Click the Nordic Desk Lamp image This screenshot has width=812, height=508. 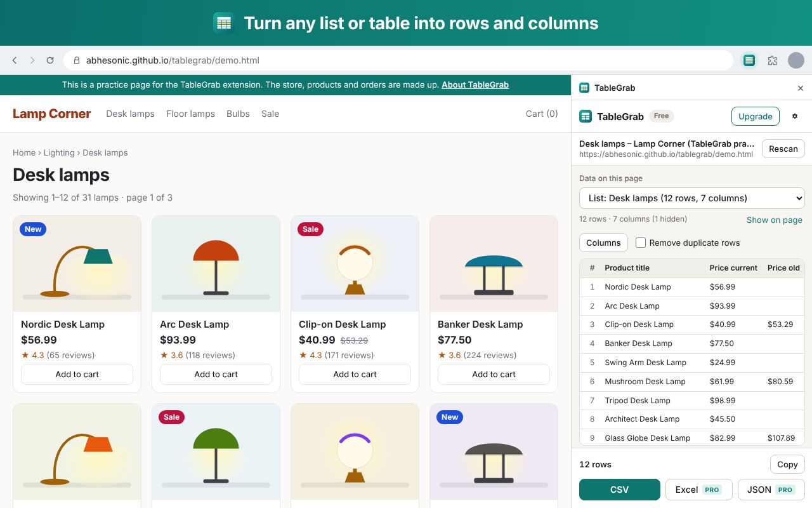point(77,264)
